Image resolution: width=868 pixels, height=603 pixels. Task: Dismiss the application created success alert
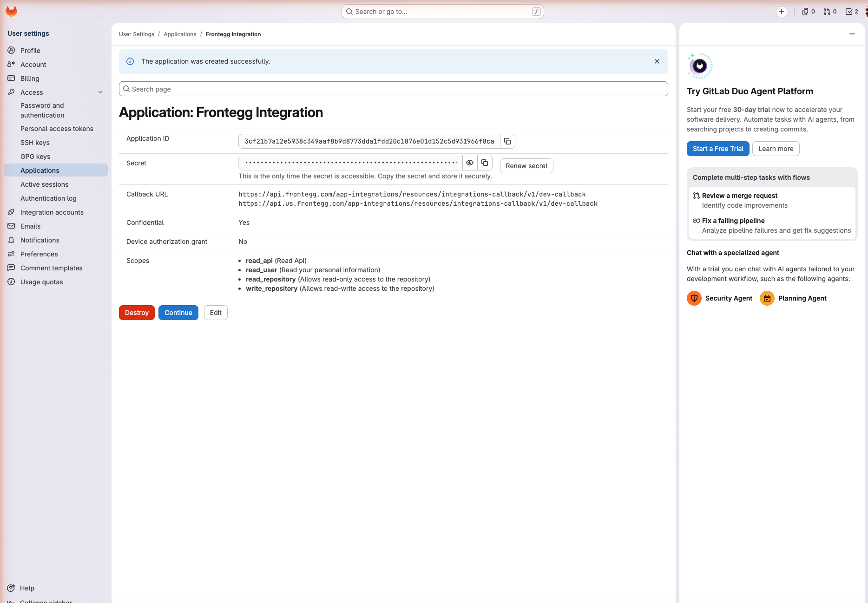(657, 61)
